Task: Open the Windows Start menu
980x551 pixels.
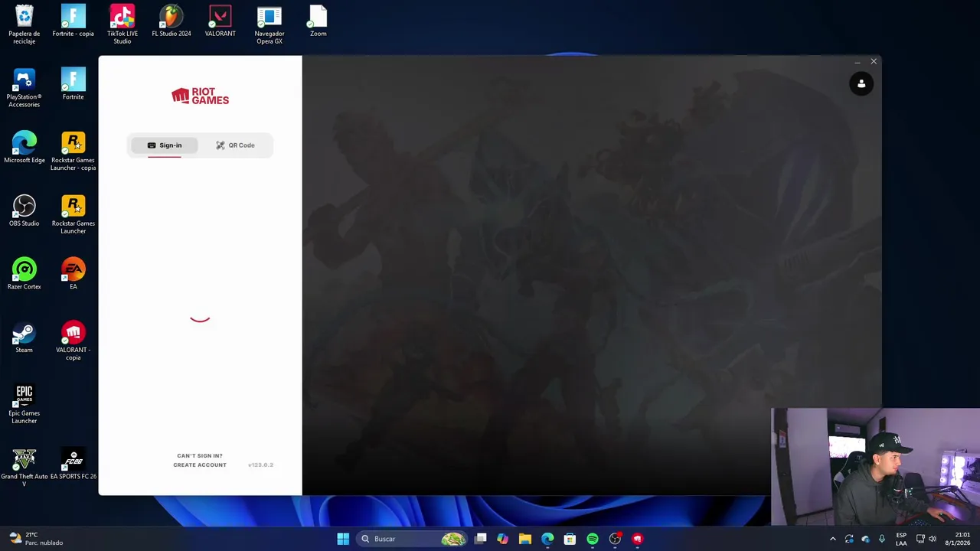Action: tap(343, 539)
